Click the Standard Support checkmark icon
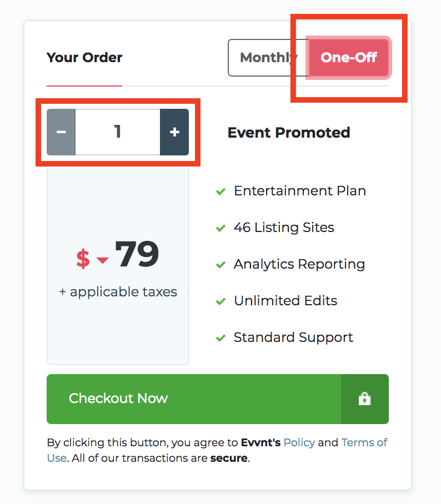Viewport: 441px width, 504px height. pos(220,338)
